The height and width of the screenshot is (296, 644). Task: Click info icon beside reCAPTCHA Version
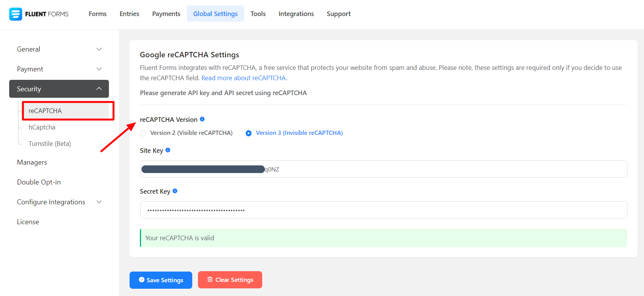[x=202, y=119]
